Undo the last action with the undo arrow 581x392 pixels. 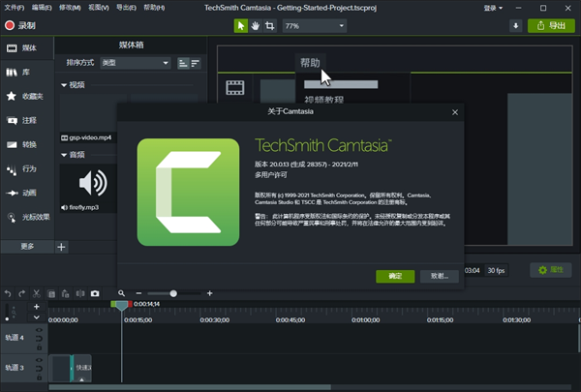tap(8, 293)
